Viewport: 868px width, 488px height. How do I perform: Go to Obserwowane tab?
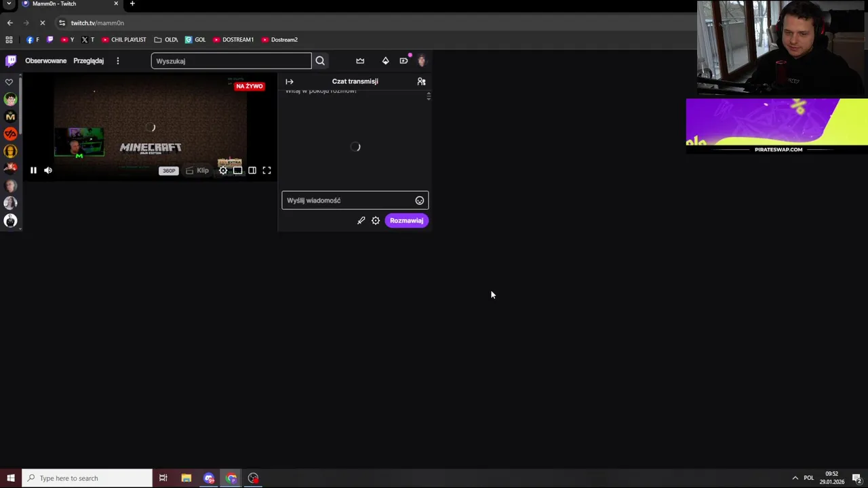click(46, 61)
